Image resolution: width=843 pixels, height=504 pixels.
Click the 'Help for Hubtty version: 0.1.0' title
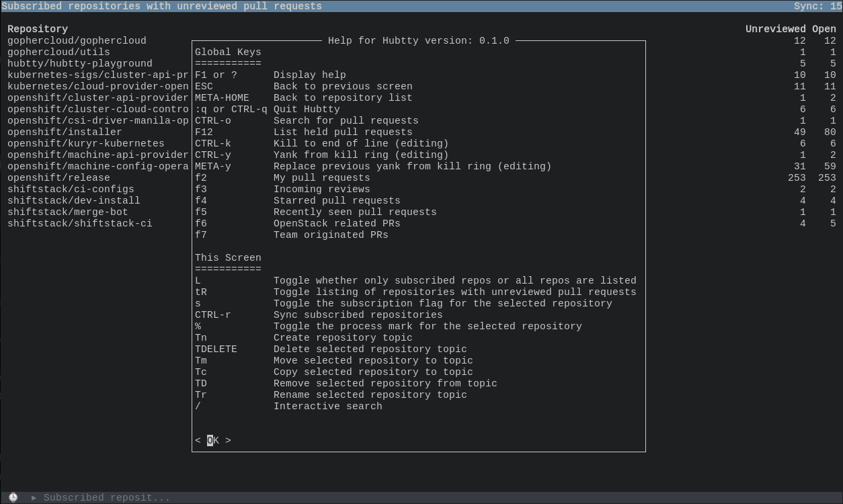pyautogui.click(x=419, y=40)
